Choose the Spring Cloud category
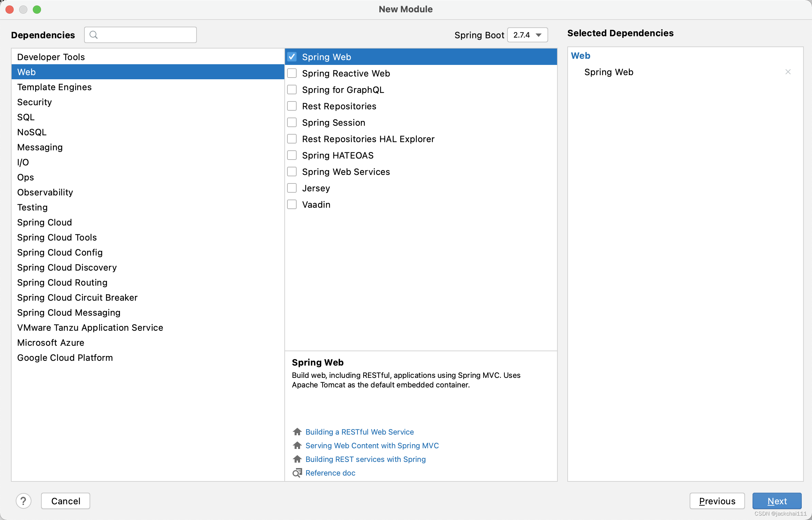Viewport: 812px width, 520px height. [x=148, y=222]
